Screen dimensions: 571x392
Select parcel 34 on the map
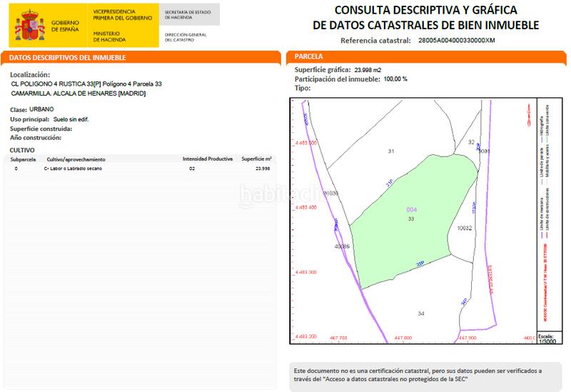click(421, 313)
